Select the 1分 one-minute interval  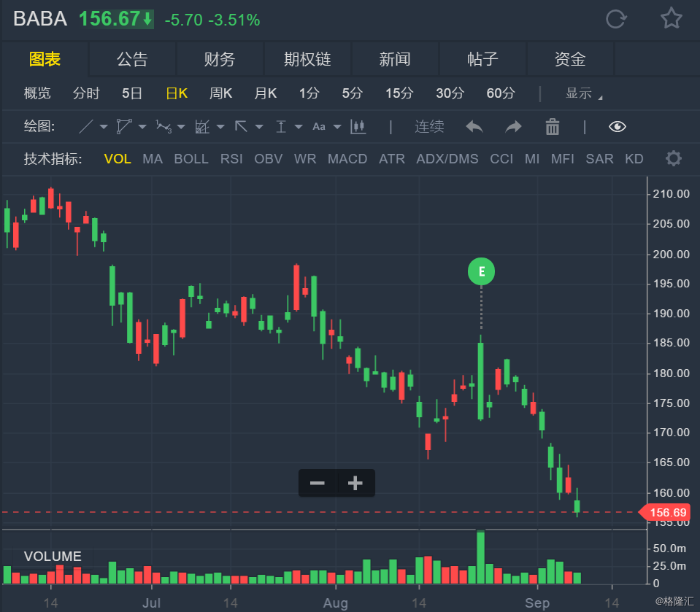coord(309,93)
